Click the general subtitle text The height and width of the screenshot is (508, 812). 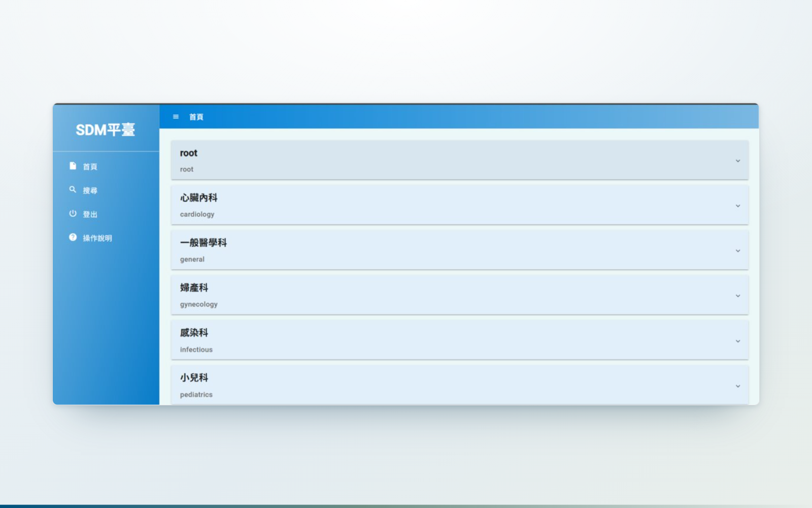point(192,259)
